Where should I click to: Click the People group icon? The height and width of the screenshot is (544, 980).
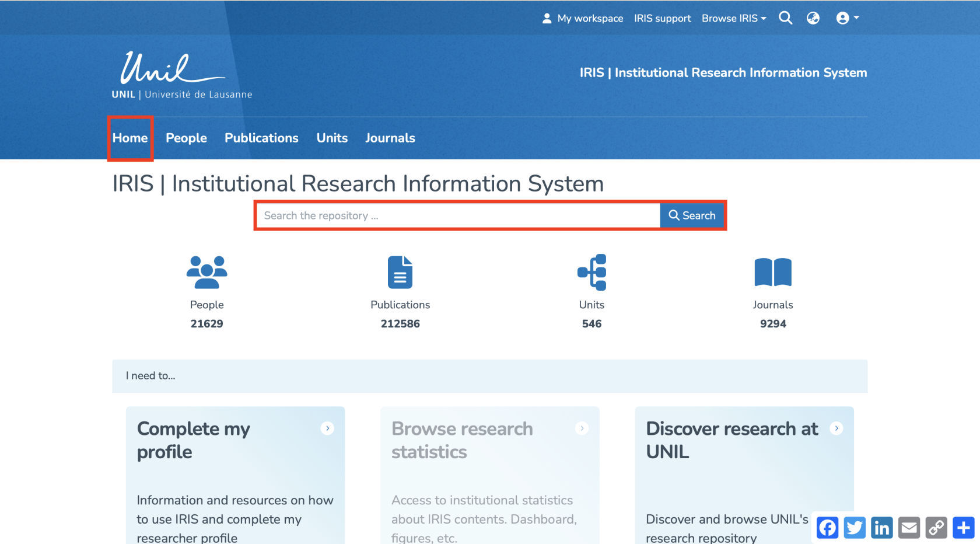206,272
